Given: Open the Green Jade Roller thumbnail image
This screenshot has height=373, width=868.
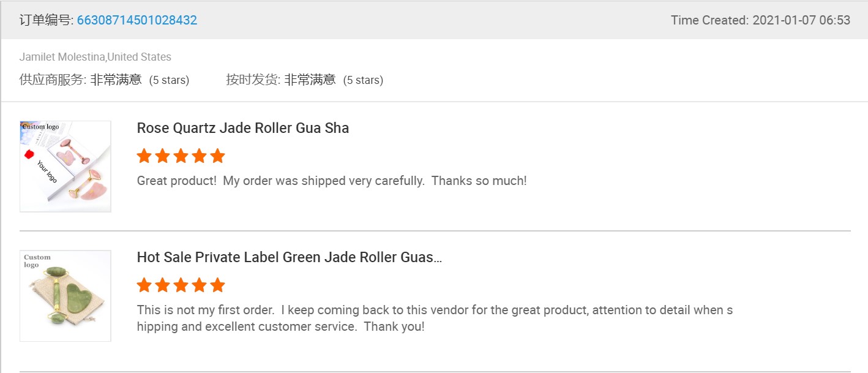Looking at the screenshot, I should click(x=65, y=296).
